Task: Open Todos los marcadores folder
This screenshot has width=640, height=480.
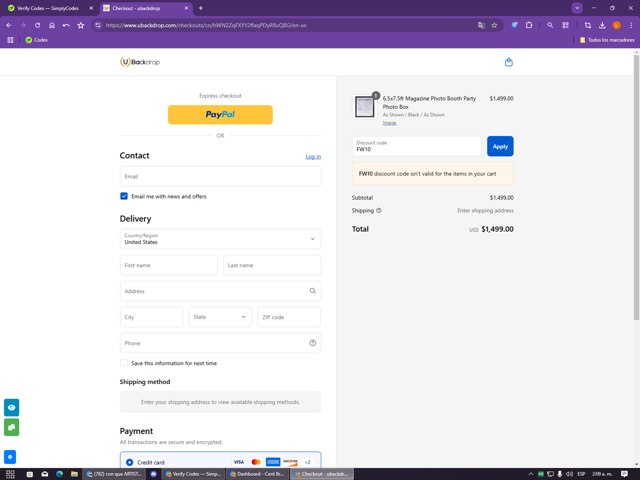Action: 607,40
